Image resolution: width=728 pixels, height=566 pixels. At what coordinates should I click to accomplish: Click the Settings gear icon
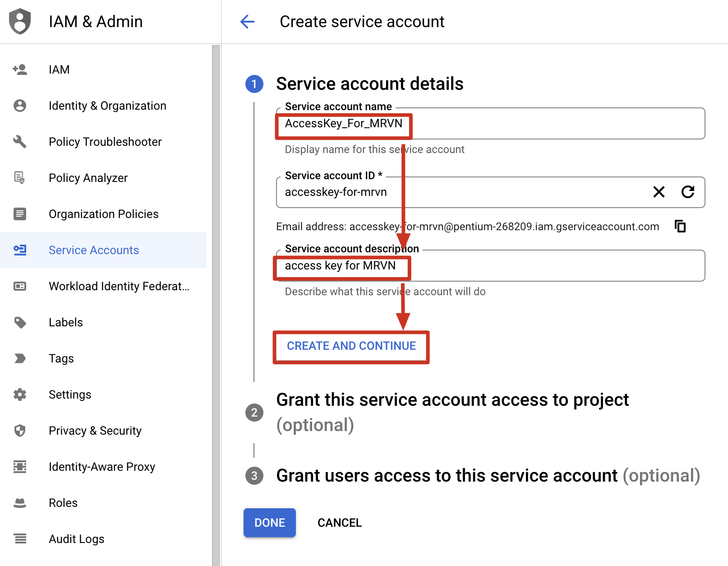tap(20, 394)
